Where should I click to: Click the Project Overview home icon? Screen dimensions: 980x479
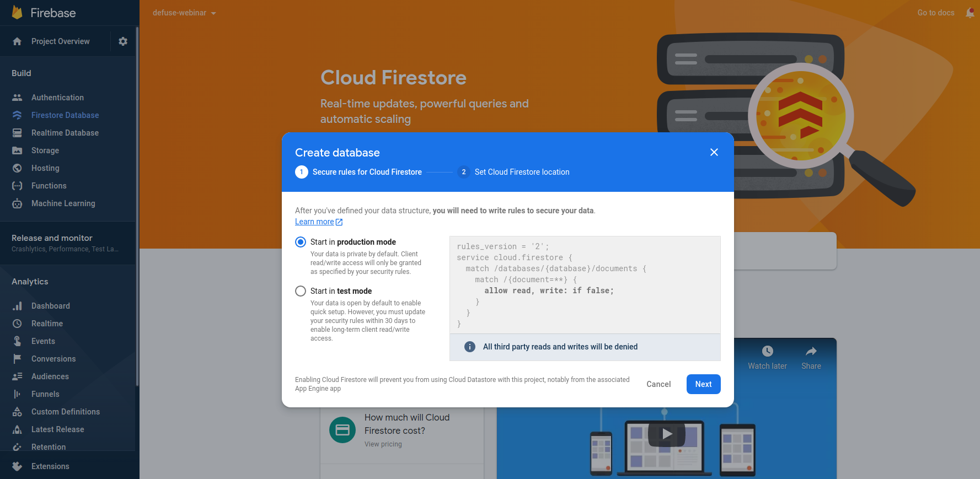(x=17, y=41)
